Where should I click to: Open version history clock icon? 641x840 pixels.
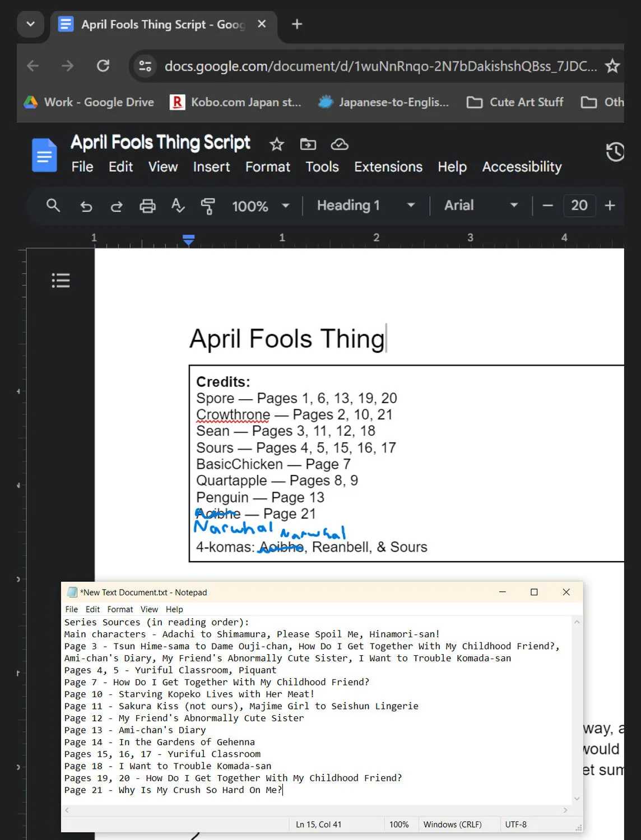[x=615, y=152]
